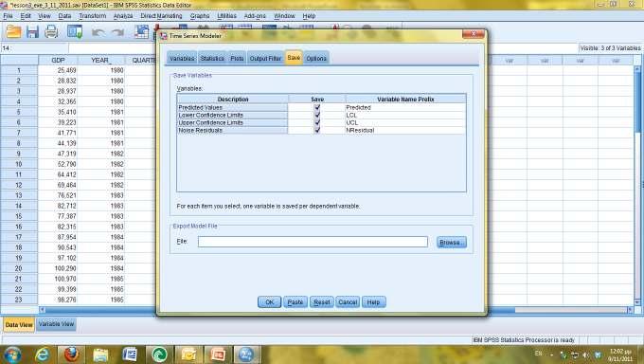The image size is (644, 364).
Task: Click the horizontal scrollbar of data editor
Action: click(337, 310)
